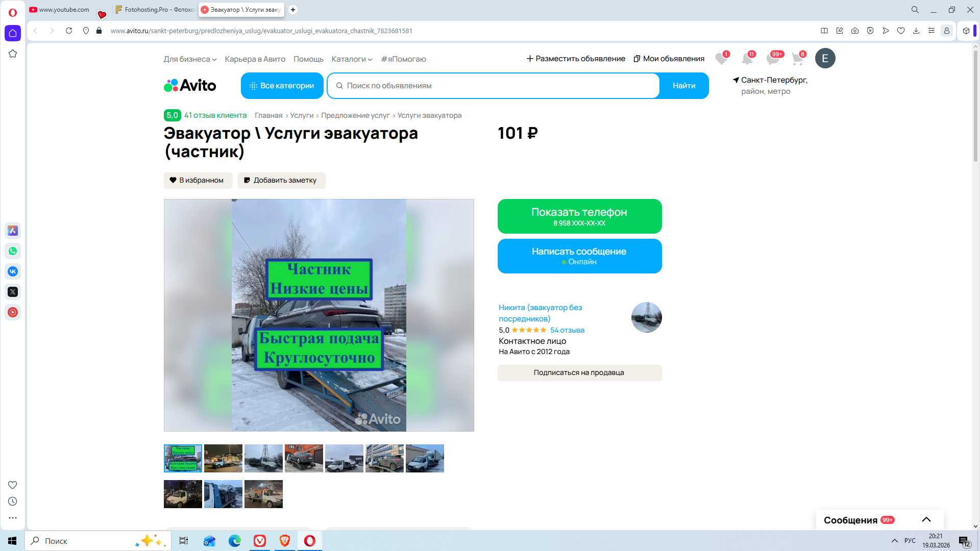The image size is (980, 551).
Task: Toggle the 'В избранном' favorite button
Action: (x=198, y=180)
